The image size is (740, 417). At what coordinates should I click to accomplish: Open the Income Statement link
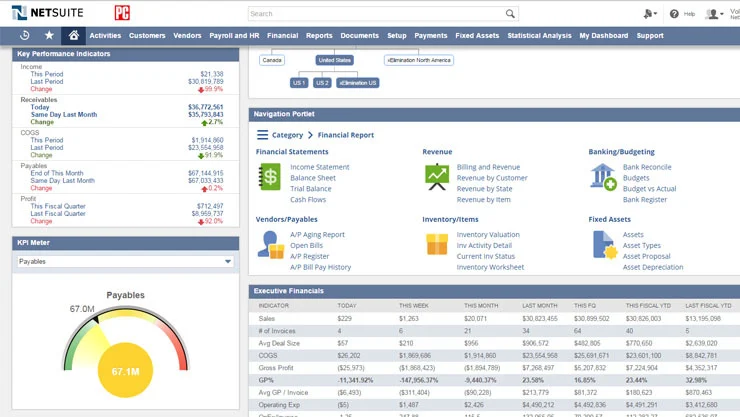(x=319, y=167)
